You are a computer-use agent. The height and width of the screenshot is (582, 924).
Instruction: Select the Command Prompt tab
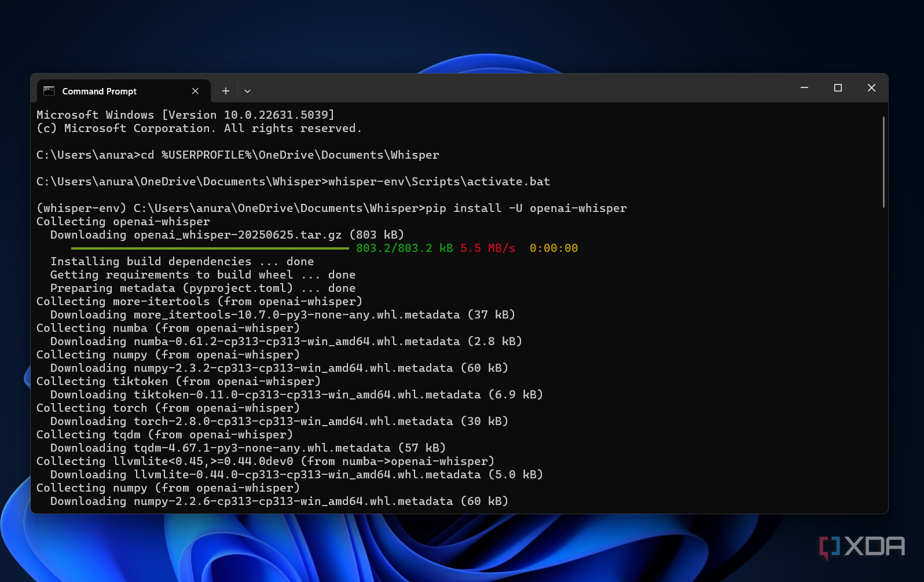click(x=123, y=91)
